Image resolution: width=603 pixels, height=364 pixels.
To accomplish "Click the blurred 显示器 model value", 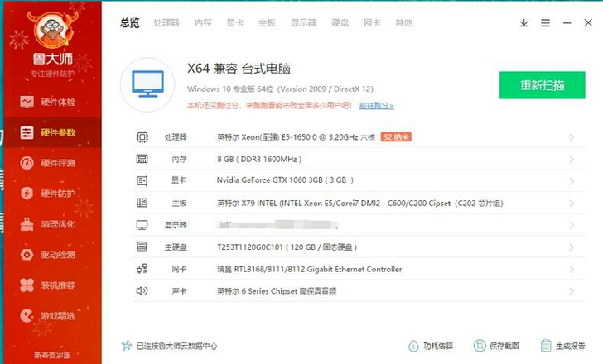I will pos(277,225).
